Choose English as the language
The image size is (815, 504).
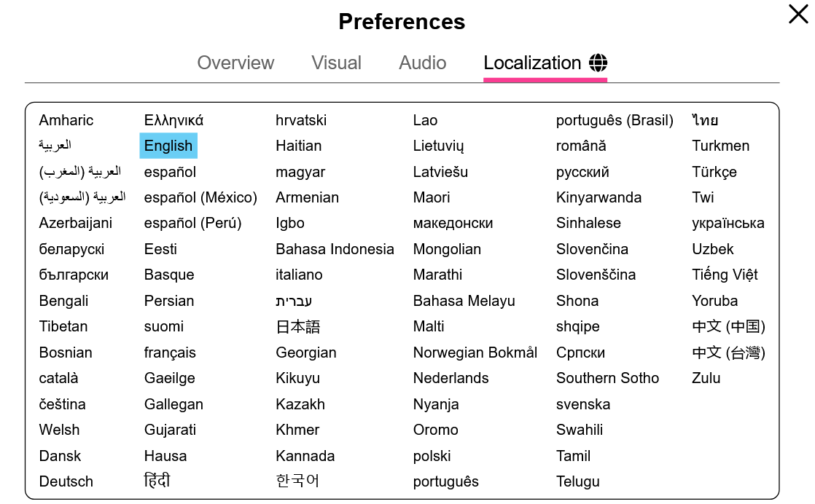pos(168,146)
